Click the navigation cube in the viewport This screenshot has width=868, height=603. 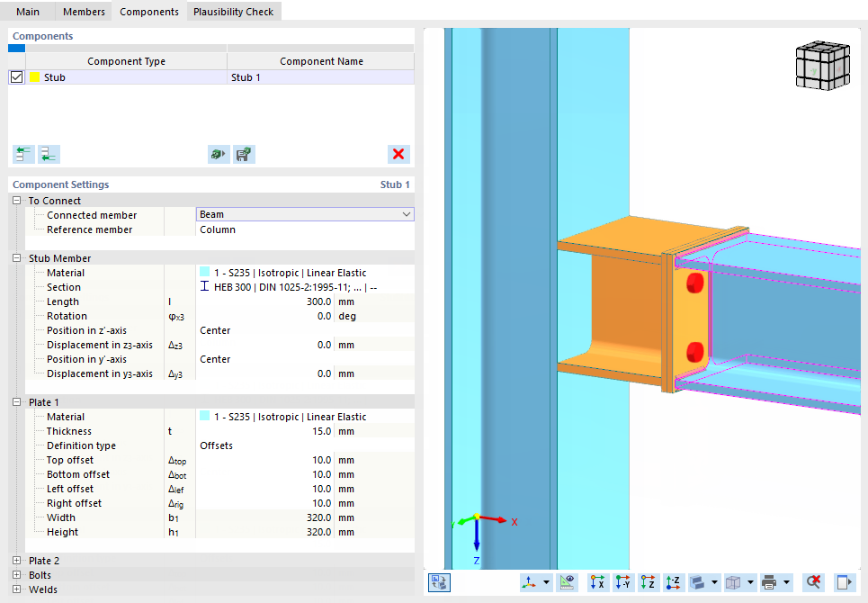click(x=822, y=65)
